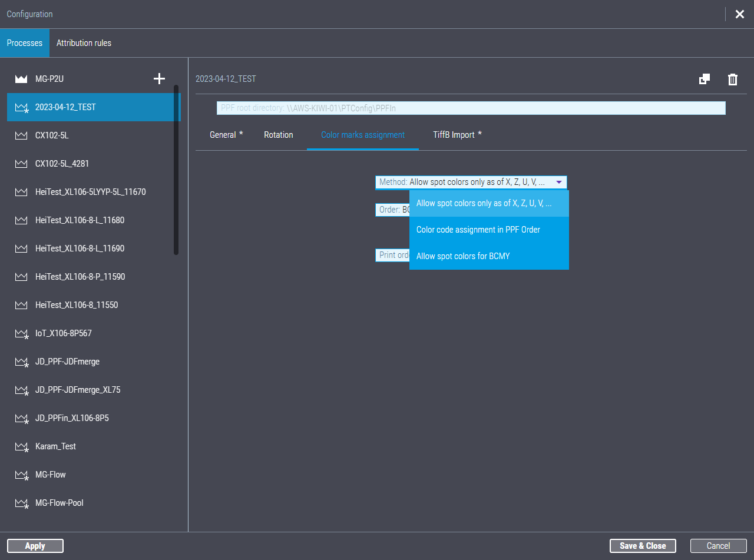Image resolution: width=754 pixels, height=560 pixels.
Task: Switch to the Attribution rules tab
Action: (x=84, y=42)
